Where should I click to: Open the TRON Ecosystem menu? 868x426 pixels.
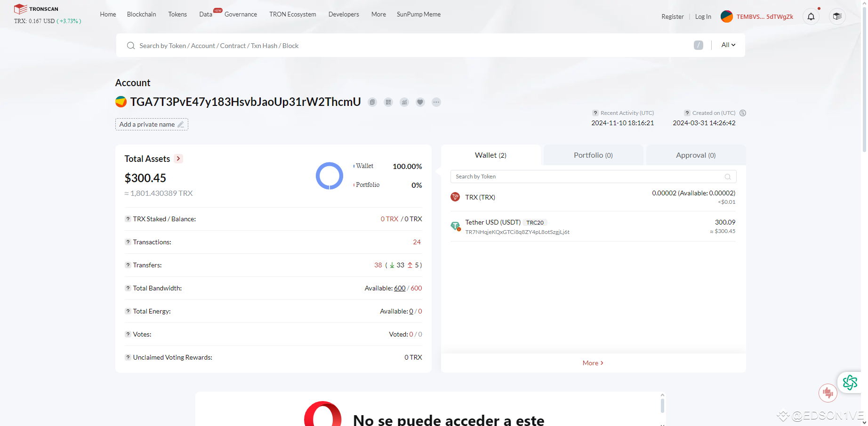pyautogui.click(x=293, y=14)
